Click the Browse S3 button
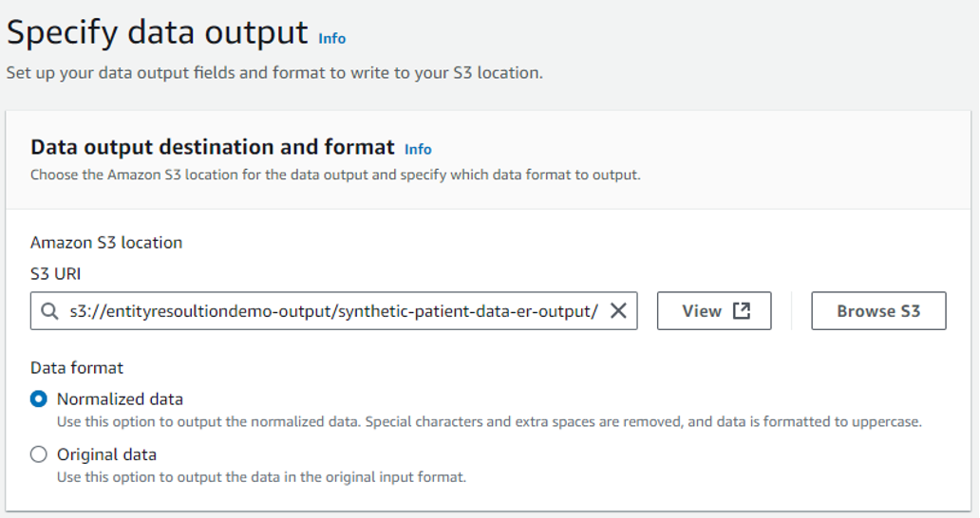980x518 pixels. pyautogui.click(x=878, y=311)
